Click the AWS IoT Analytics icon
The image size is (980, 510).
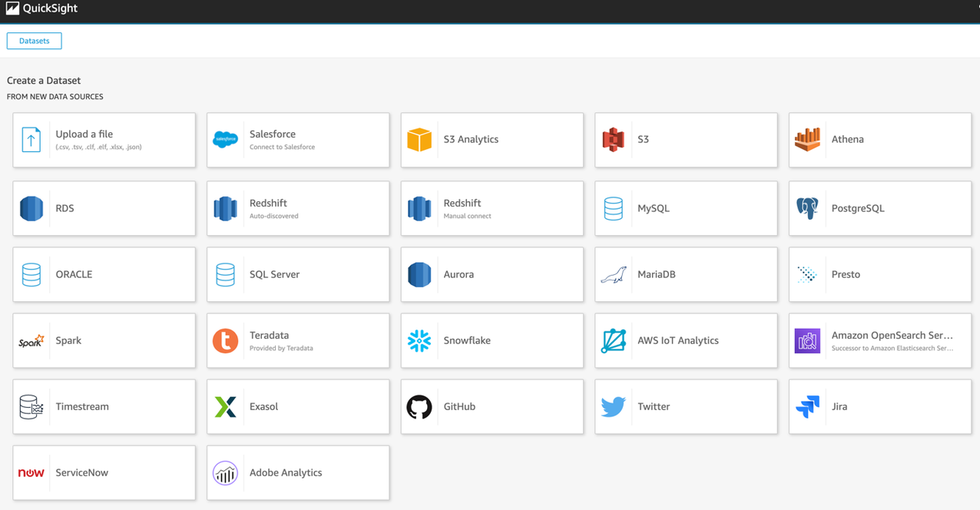pos(613,341)
